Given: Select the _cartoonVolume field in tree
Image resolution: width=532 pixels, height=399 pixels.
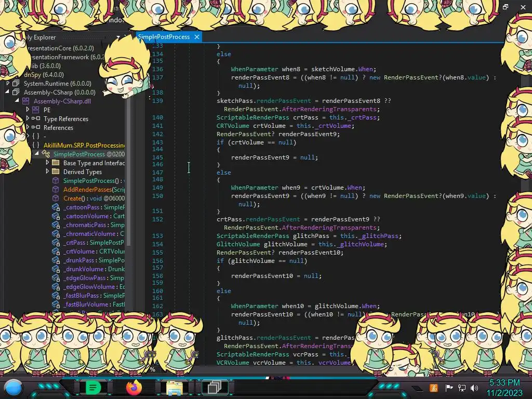Looking at the screenshot, I should click(x=94, y=216).
